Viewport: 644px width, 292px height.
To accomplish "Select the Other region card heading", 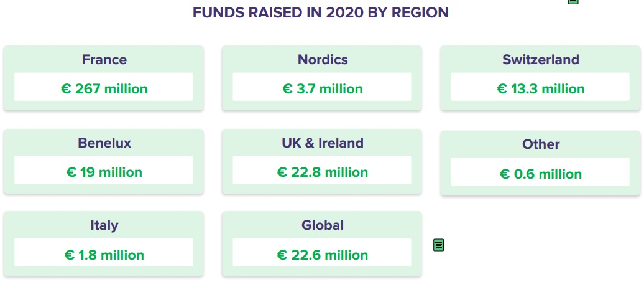I will point(541,144).
